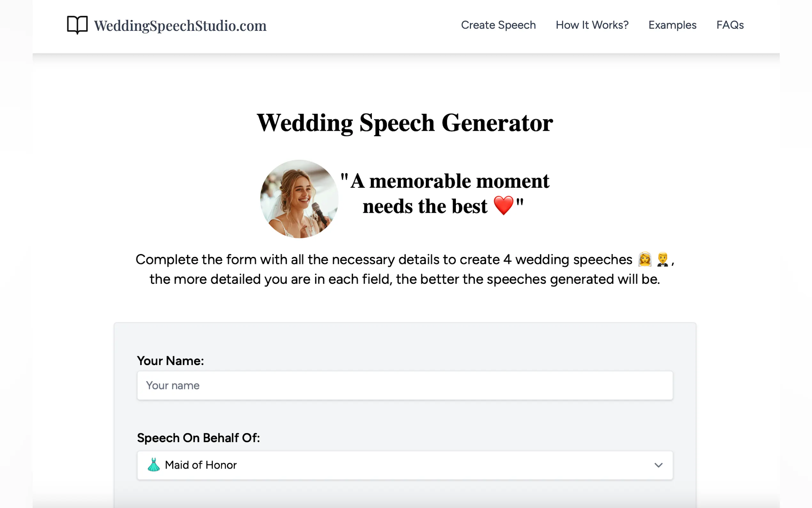Viewport: 812px width, 508px height.
Task: Select the Maid of Honor option text
Action: point(201,465)
